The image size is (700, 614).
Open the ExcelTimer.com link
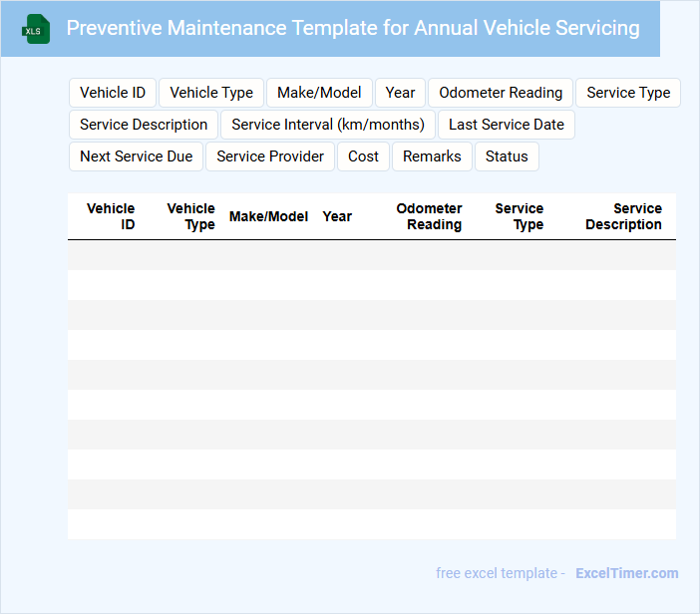626,573
